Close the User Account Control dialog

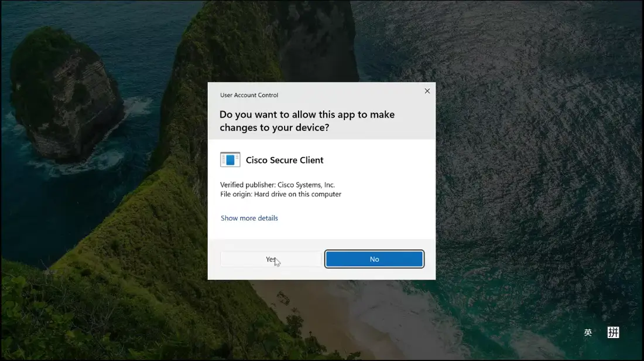coord(427,91)
